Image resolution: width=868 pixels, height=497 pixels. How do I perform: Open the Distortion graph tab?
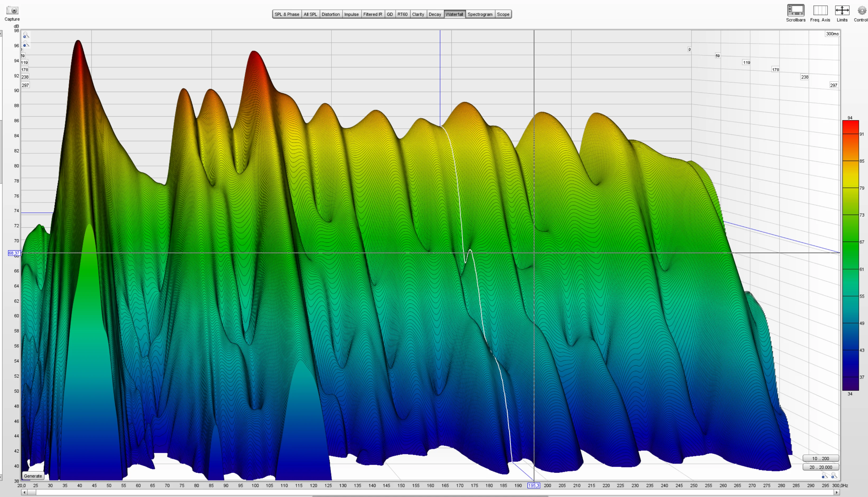pyautogui.click(x=331, y=14)
